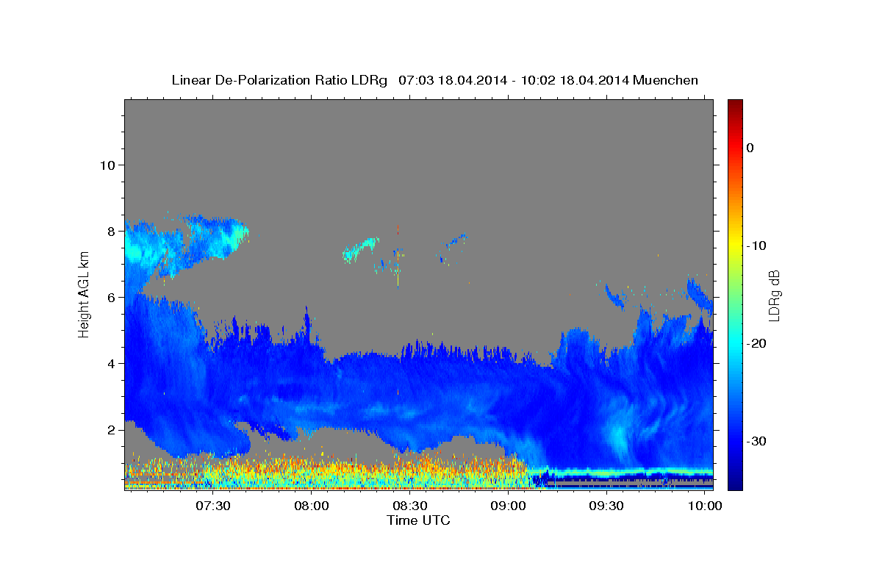882x588 pixels.
Task: Click the 8 km height tick label
Action: (112, 231)
